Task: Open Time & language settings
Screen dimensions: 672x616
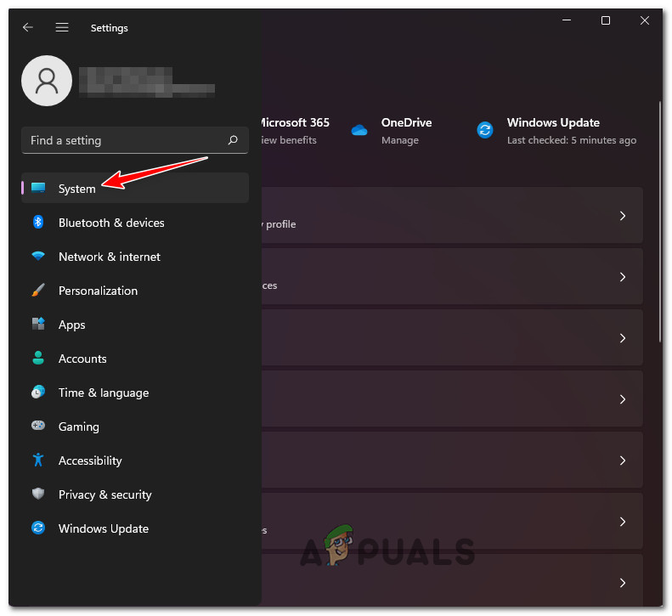Action: (134, 393)
